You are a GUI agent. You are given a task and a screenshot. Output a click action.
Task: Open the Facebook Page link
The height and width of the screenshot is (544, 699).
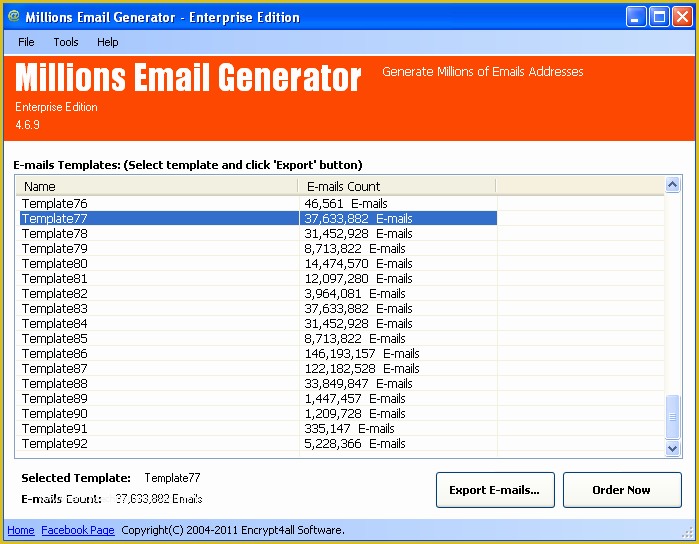78,530
